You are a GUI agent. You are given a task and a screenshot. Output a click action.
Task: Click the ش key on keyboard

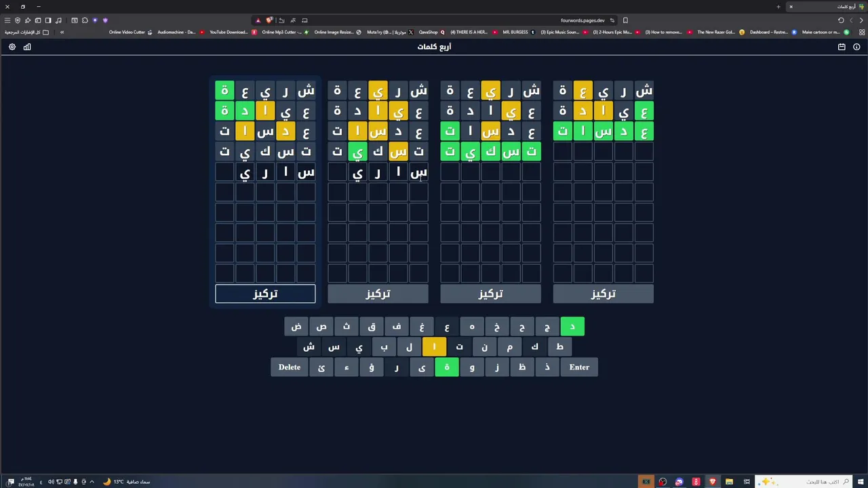(x=309, y=347)
